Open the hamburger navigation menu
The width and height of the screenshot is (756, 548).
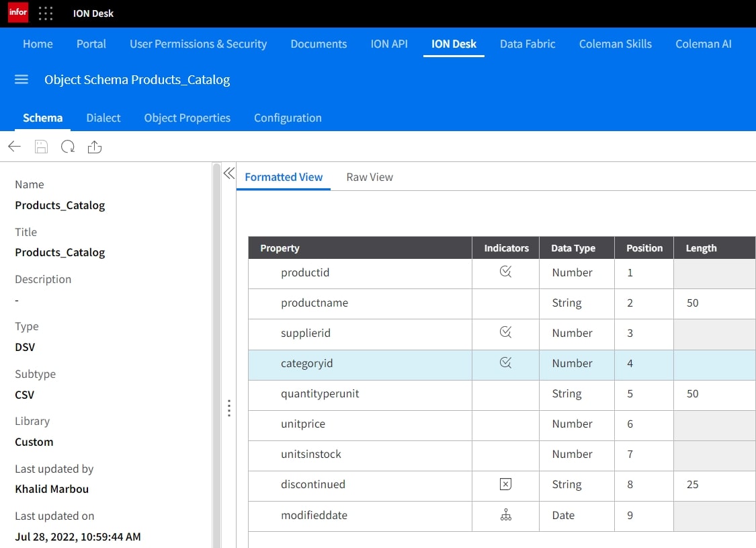[22, 79]
